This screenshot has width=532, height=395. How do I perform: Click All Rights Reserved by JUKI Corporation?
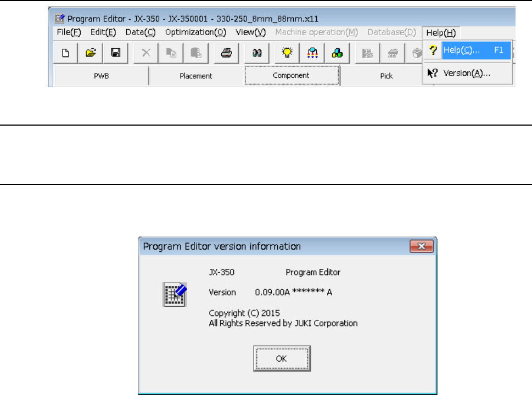[283, 324]
